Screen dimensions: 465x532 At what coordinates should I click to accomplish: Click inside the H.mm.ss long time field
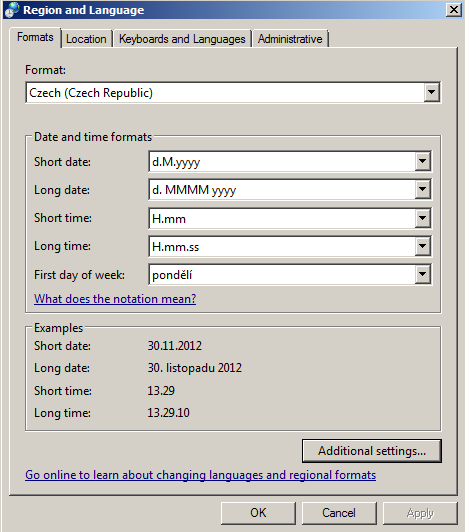pyautogui.click(x=282, y=246)
